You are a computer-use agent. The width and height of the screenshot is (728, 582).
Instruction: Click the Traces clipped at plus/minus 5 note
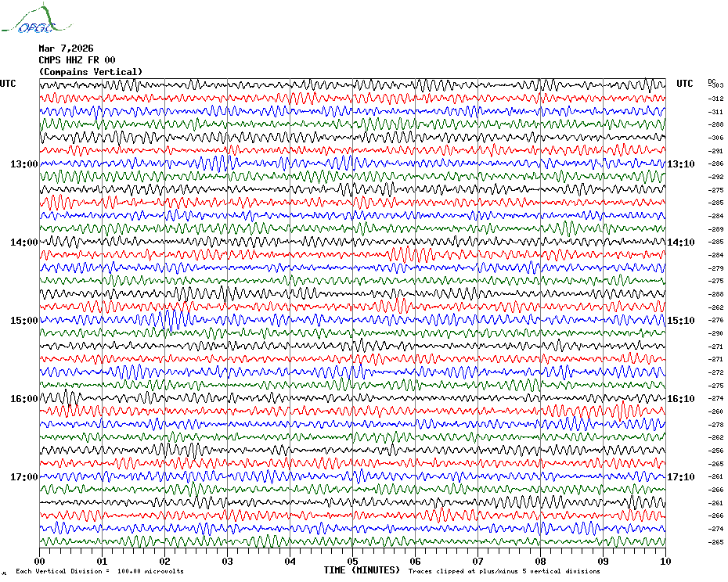tap(504, 571)
